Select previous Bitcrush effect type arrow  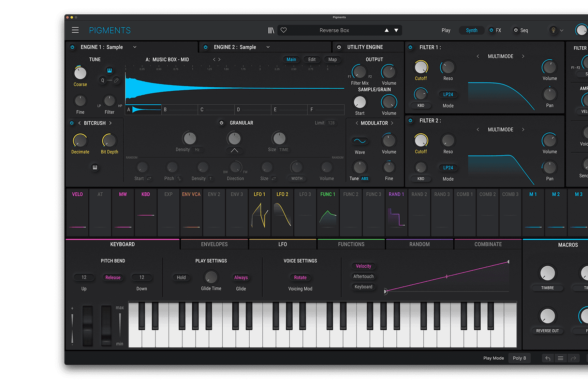pos(79,123)
